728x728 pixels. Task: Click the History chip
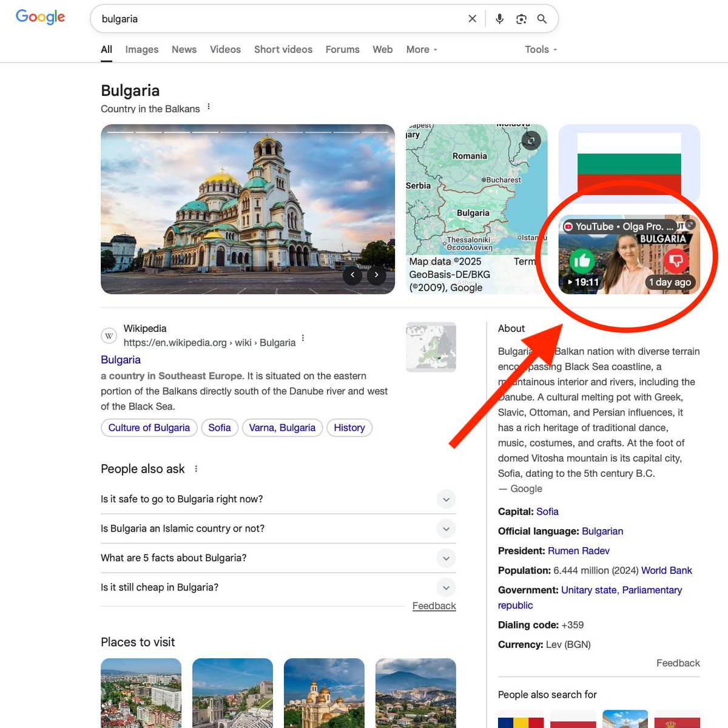(x=349, y=428)
